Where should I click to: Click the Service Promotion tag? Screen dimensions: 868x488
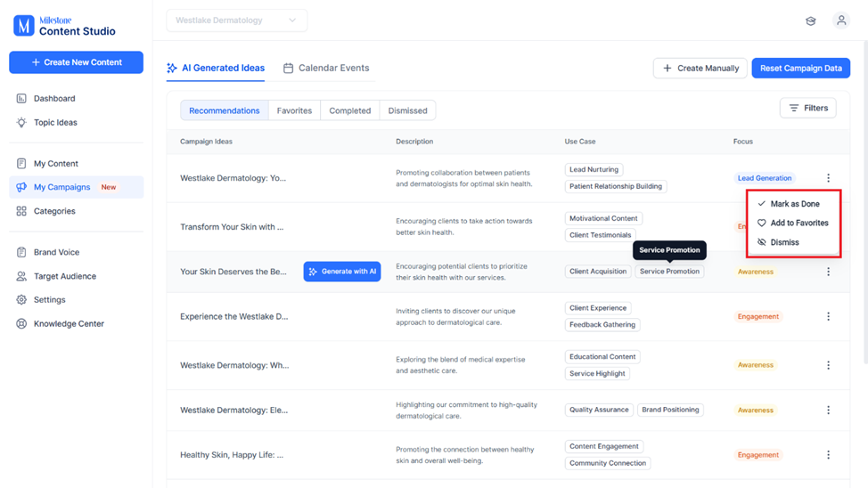click(669, 272)
